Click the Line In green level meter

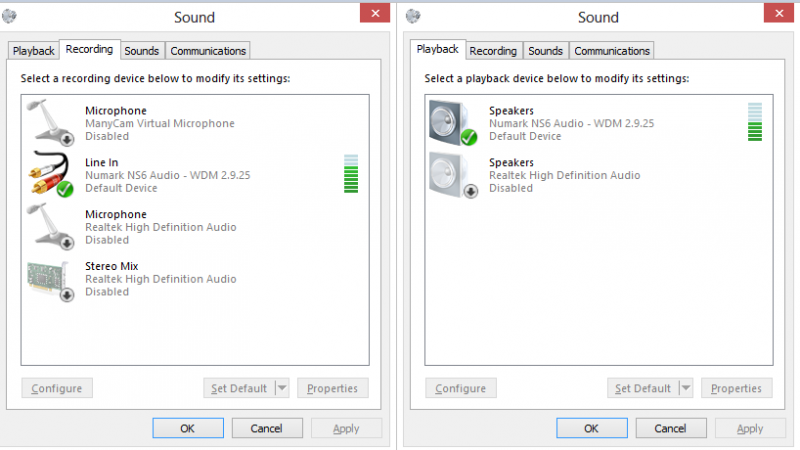click(350, 174)
